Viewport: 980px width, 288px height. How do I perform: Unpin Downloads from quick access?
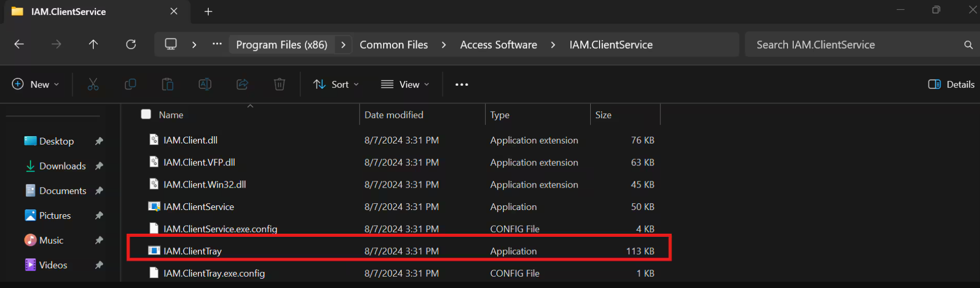(x=99, y=166)
